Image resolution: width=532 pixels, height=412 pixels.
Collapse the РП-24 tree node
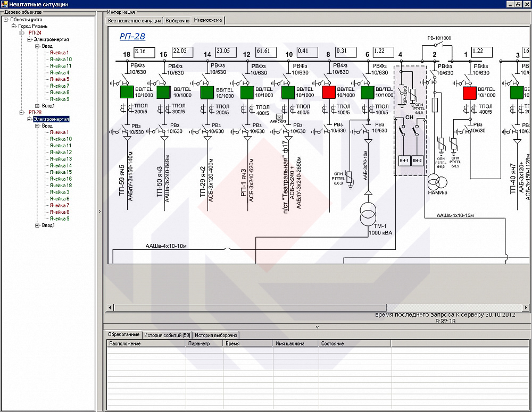point(21,33)
